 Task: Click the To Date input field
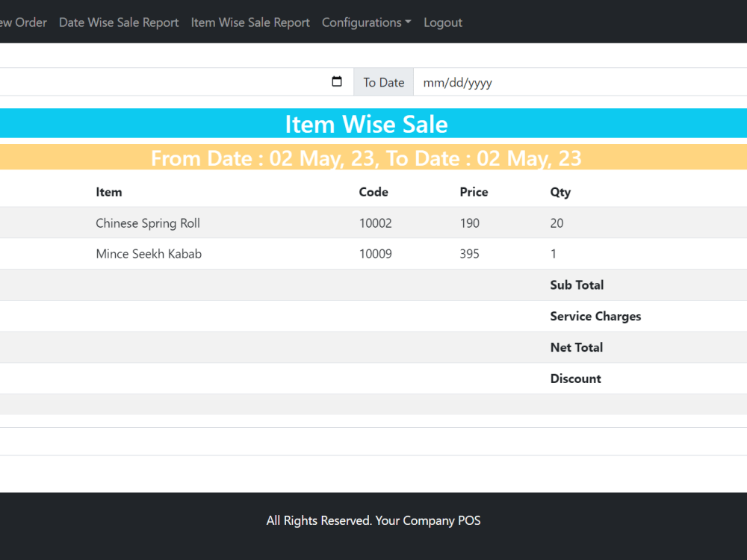(580, 82)
